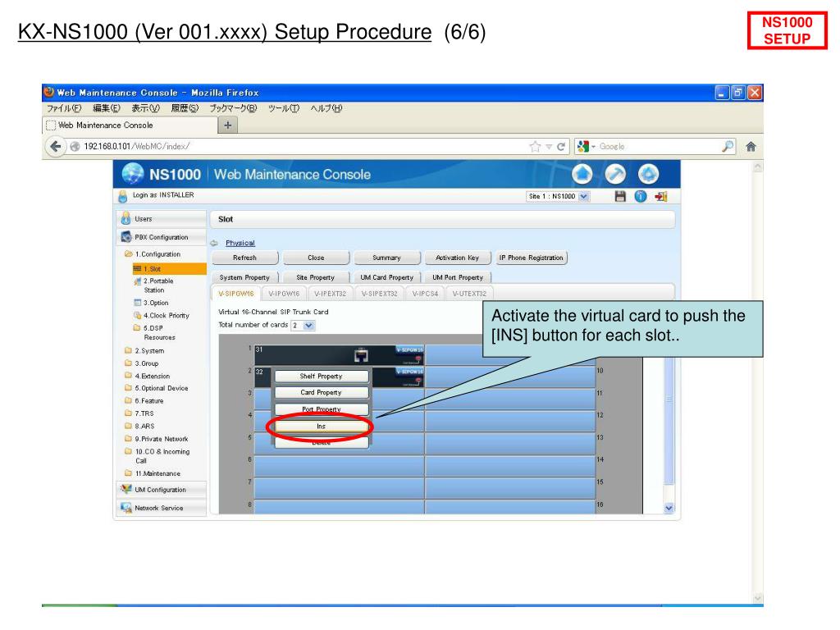Choose Shelf Property in popup menu

pos(321,376)
